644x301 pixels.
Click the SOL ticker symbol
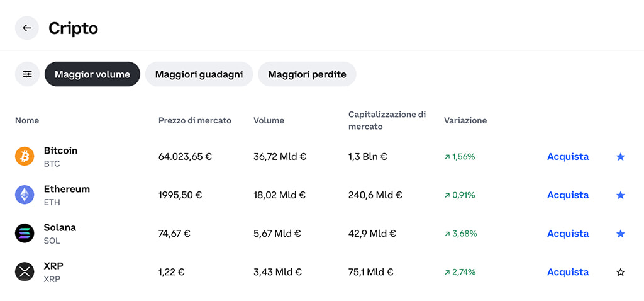point(52,241)
